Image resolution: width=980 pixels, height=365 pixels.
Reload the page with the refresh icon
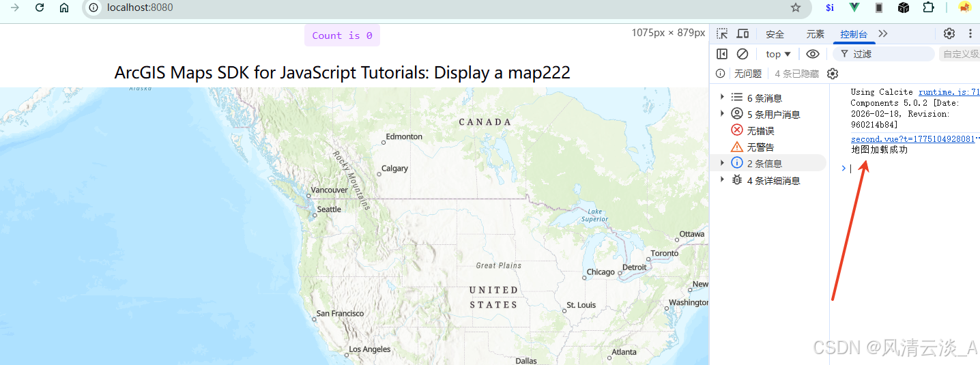coord(40,8)
